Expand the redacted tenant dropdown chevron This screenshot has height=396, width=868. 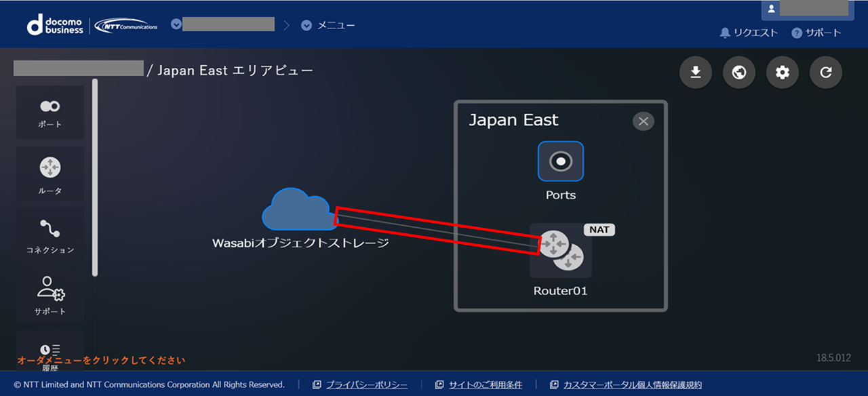[176, 24]
